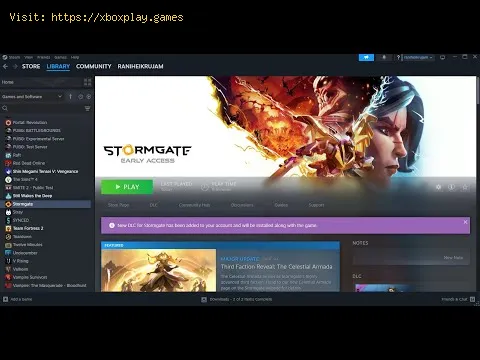Click the Valheim game icon

click(x=8, y=269)
